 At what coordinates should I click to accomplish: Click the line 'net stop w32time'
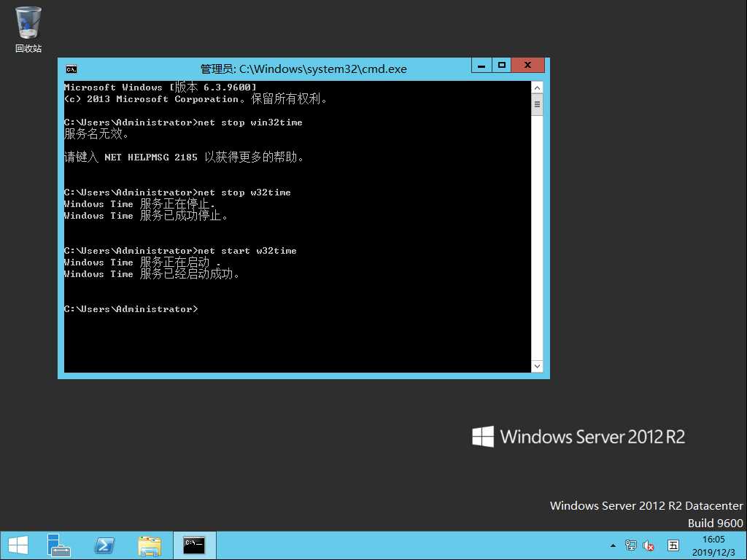pos(244,192)
